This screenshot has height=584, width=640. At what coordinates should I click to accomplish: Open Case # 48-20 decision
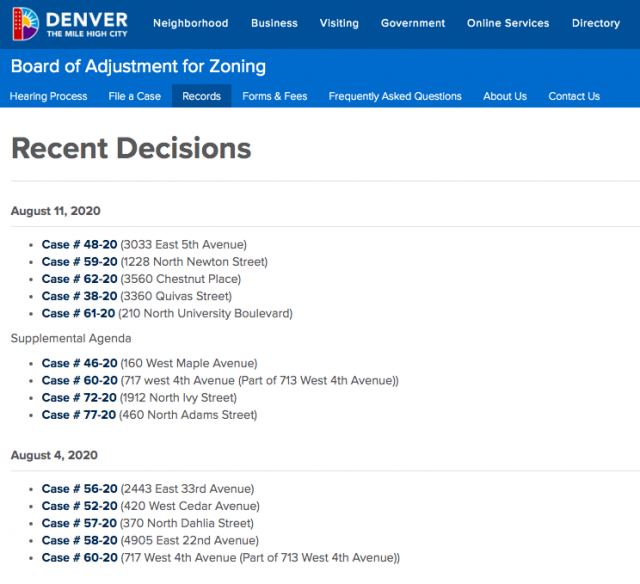click(x=80, y=244)
